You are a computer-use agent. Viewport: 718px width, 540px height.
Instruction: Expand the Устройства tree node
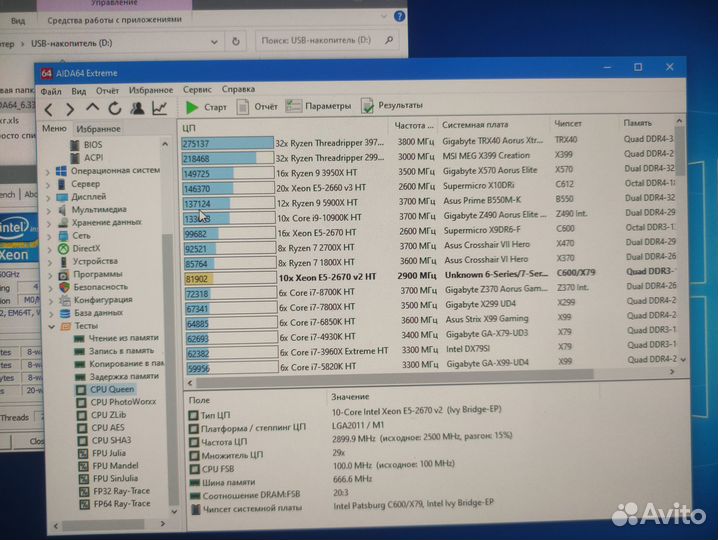[50, 262]
